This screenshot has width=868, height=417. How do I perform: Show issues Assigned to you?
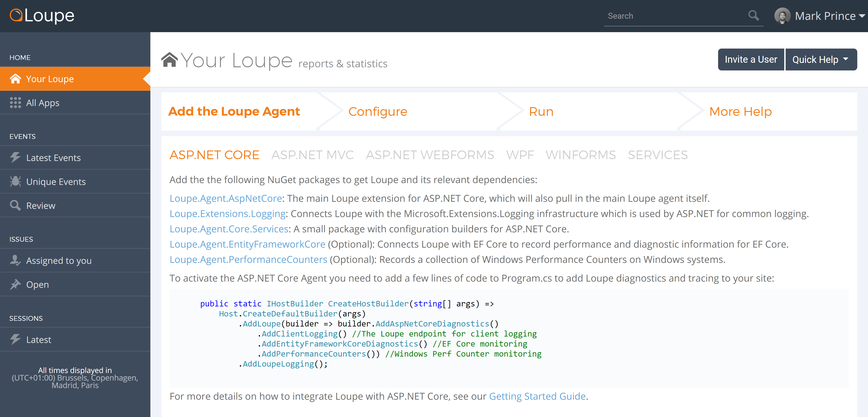(x=75, y=260)
